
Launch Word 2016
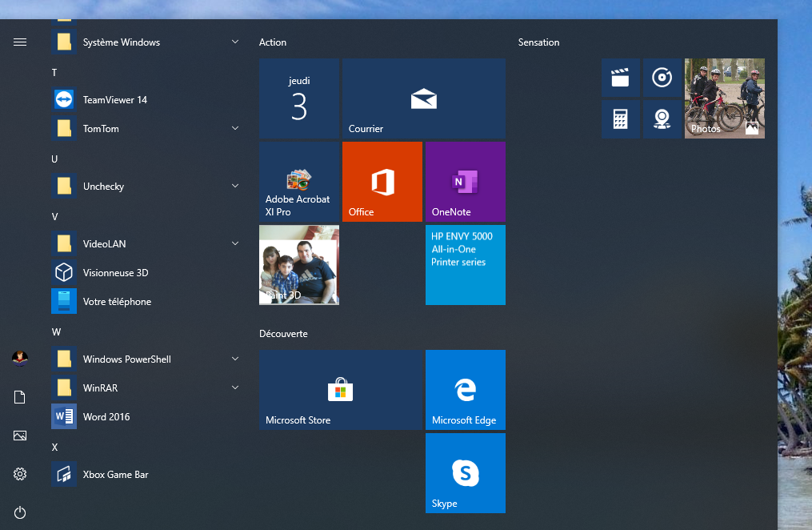coord(147,416)
